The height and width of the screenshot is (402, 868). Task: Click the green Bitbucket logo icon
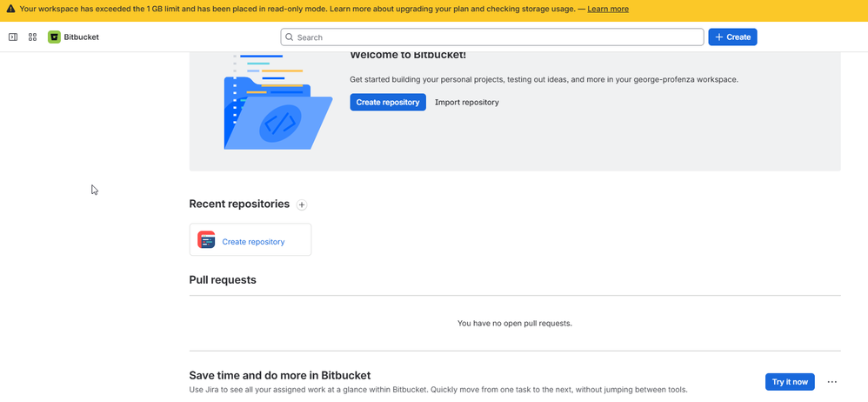click(x=54, y=37)
